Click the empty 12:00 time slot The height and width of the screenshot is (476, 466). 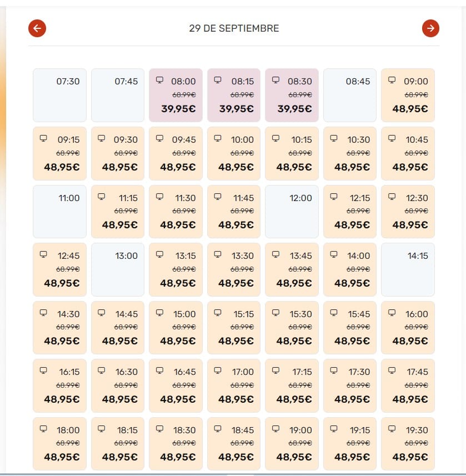click(x=292, y=212)
